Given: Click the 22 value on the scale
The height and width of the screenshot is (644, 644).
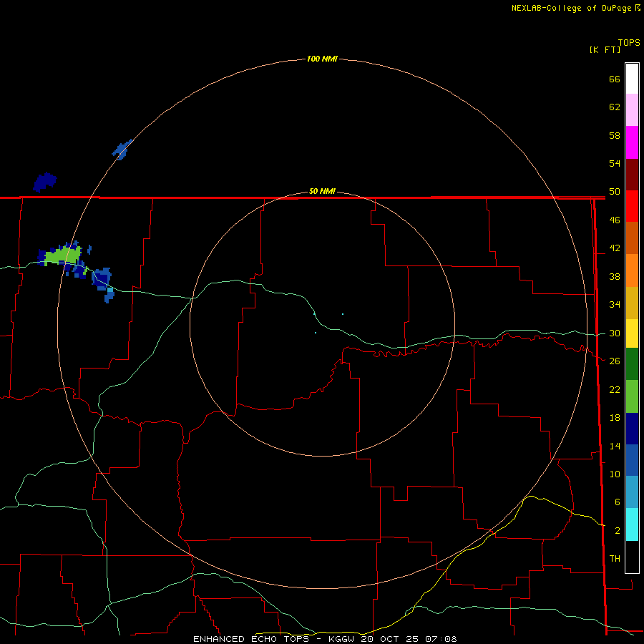Looking at the screenshot, I should pyautogui.click(x=615, y=389).
